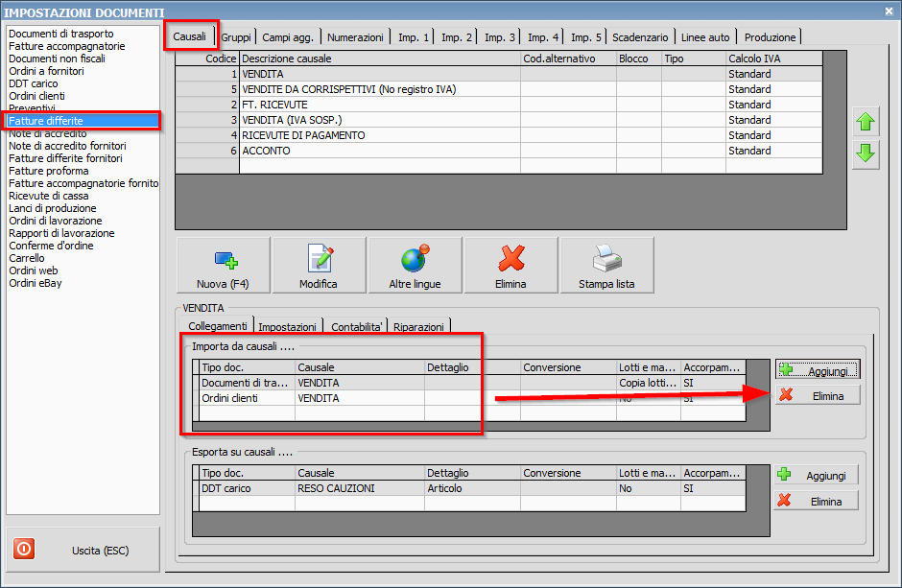Image resolution: width=902 pixels, height=588 pixels.
Task: Click Elimina in Esporta su causali
Action: pos(817,501)
